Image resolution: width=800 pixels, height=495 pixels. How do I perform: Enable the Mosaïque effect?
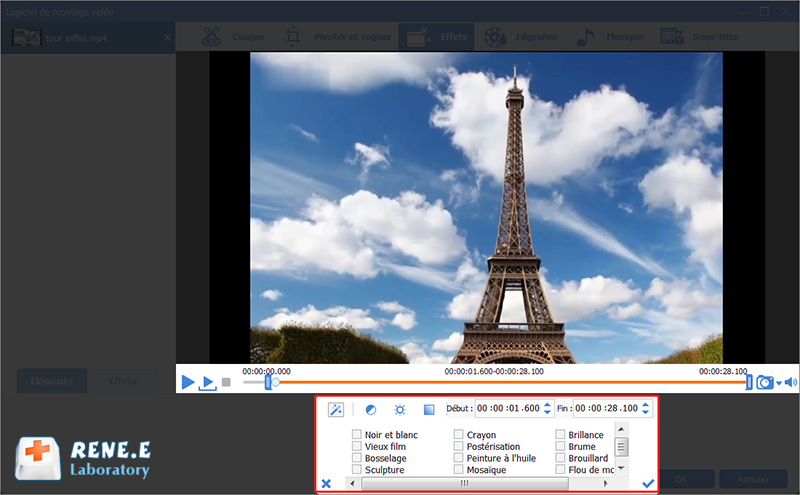[x=458, y=469]
